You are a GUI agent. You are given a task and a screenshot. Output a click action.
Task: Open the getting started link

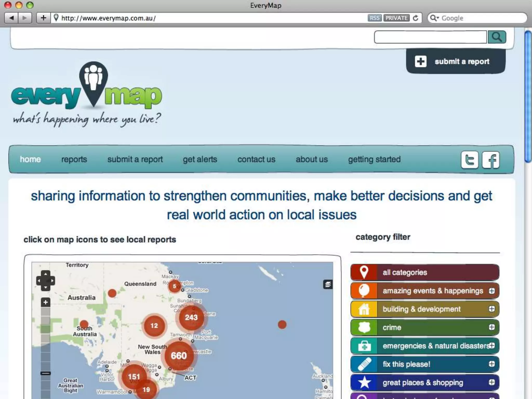374,159
